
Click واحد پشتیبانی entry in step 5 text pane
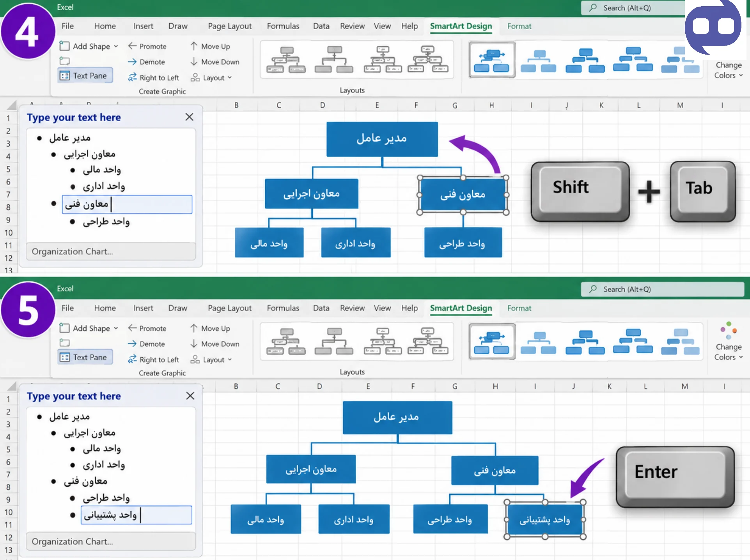pos(136,515)
